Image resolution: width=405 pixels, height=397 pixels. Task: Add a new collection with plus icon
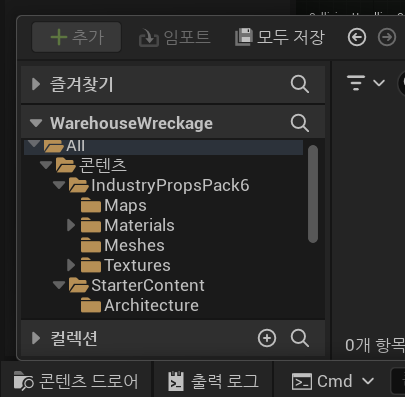(x=267, y=338)
